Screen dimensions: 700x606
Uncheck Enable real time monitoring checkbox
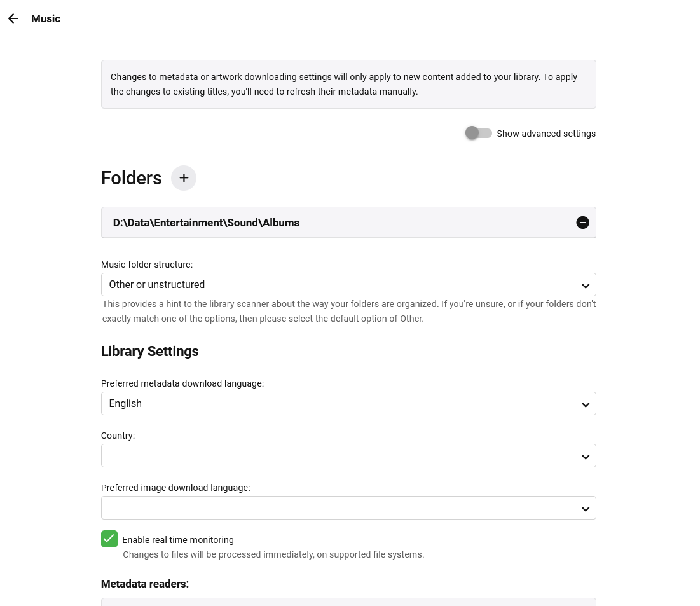tap(109, 539)
